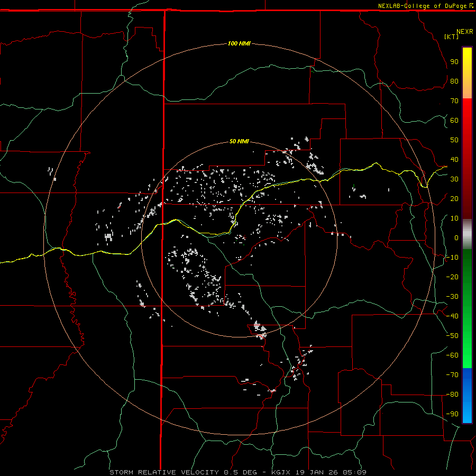476x476 pixels.
Task: Click the KGJX radar site identifier
Action: 280,472
